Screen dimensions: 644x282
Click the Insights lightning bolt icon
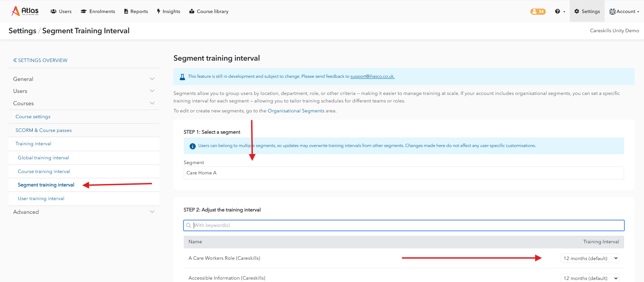(159, 11)
